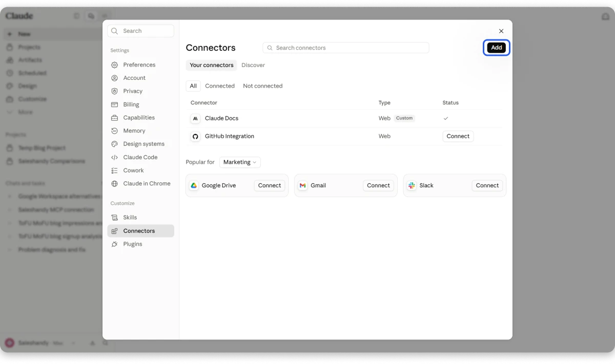Click the Google Drive logo icon
This screenshot has width=615, height=364.
194,185
